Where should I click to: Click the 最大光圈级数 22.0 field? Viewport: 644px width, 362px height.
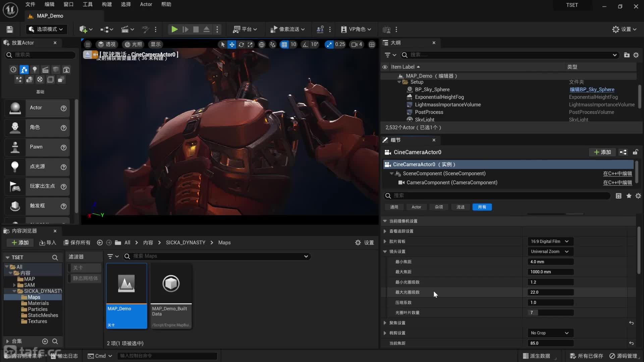tap(550, 292)
